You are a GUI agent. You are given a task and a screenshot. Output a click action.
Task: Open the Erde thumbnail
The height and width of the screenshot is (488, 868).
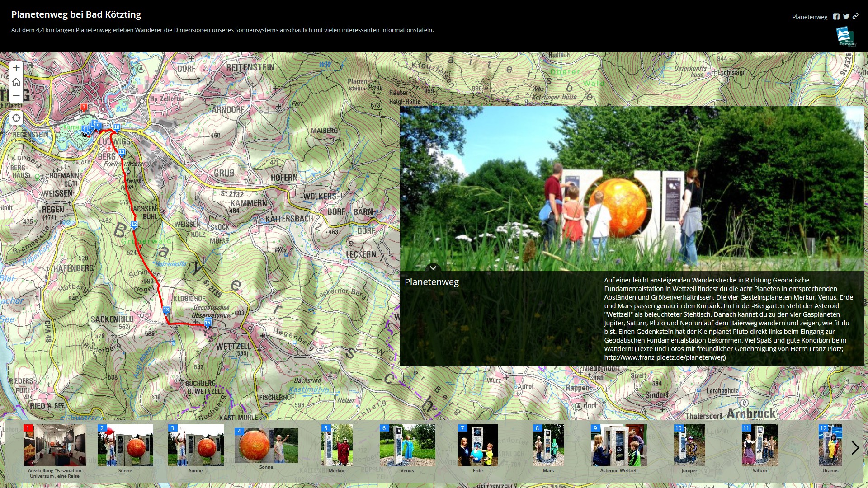pos(478,445)
